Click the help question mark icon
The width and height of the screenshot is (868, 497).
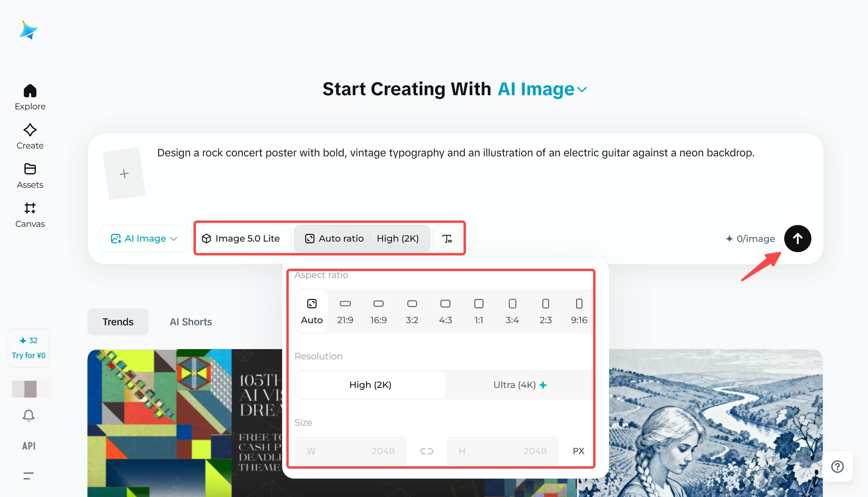click(837, 466)
